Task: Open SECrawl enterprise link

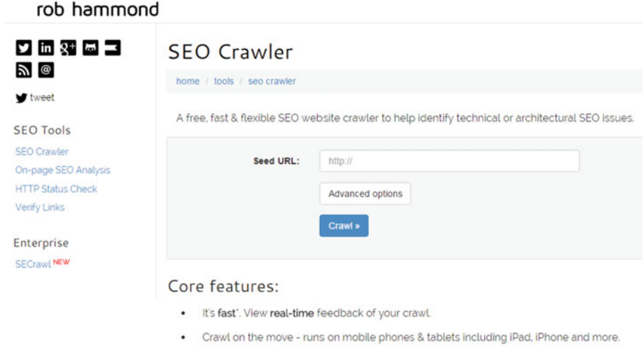Action: pos(33,264)
